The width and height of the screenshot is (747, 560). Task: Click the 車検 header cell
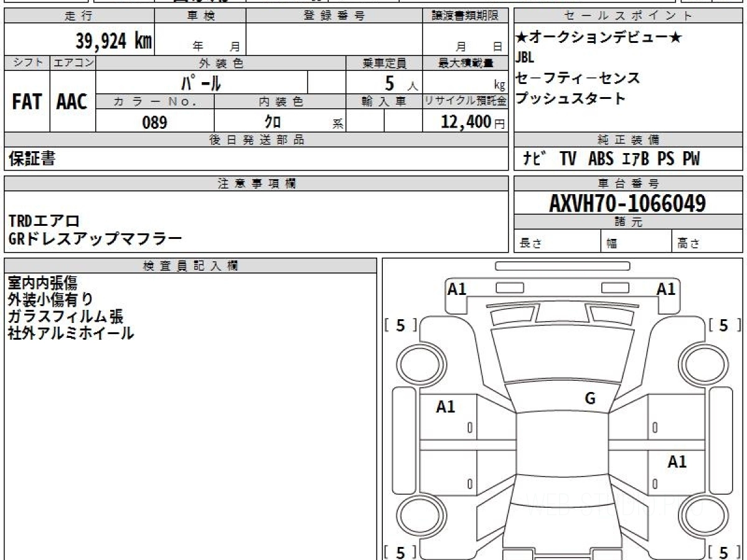[x=200, y=16]
